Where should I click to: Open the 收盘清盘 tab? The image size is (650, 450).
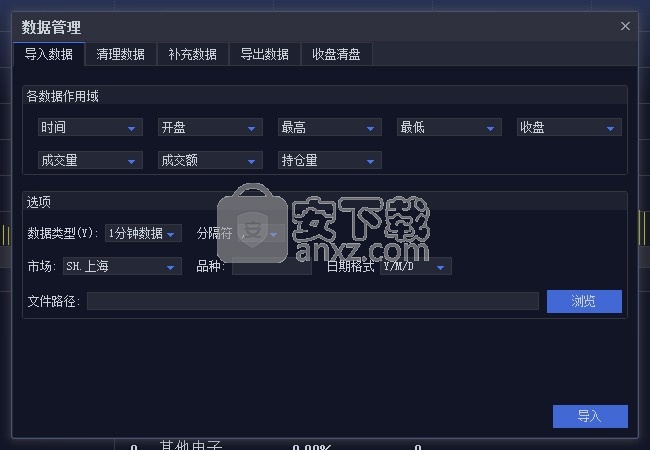coord(336,54)
